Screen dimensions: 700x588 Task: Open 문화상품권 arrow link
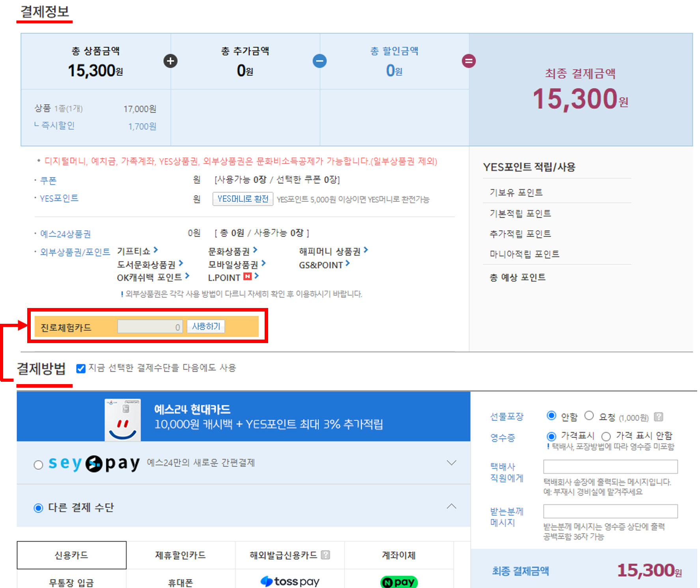[x=255, y=250]
